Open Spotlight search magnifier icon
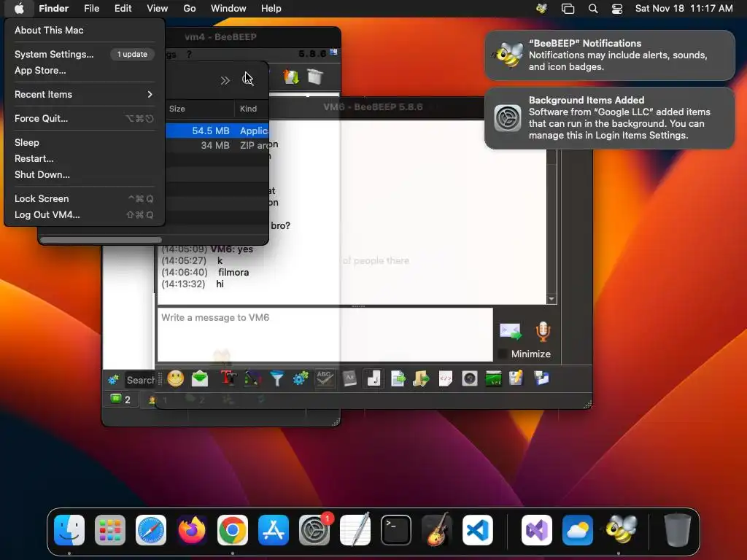The height and width of the screenshot is (560, 747). 592,8
